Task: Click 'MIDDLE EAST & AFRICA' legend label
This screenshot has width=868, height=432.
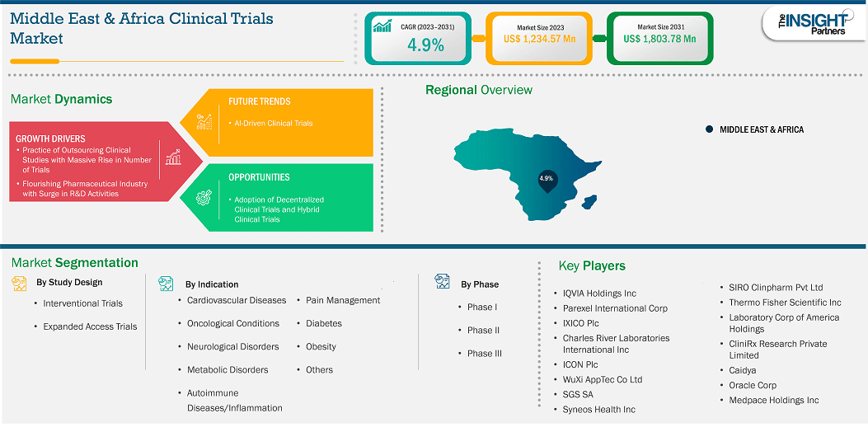Action: pyautogui.click(x=761, y=129)
